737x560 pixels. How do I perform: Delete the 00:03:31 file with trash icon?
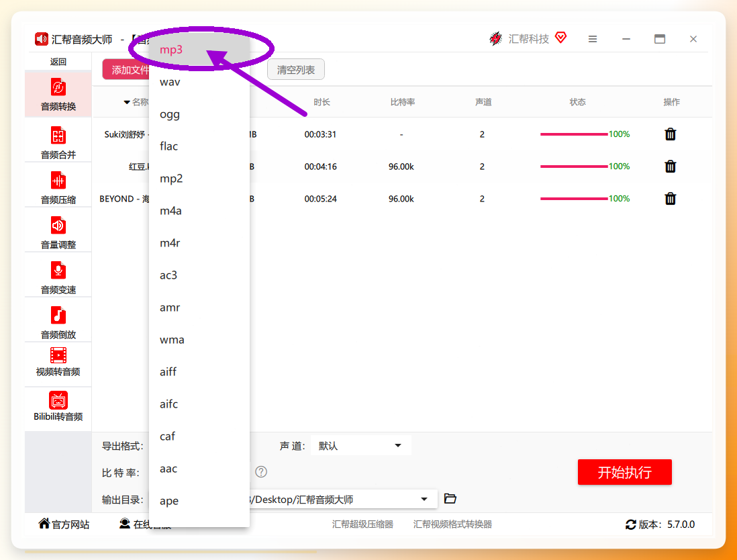[671, 134]
